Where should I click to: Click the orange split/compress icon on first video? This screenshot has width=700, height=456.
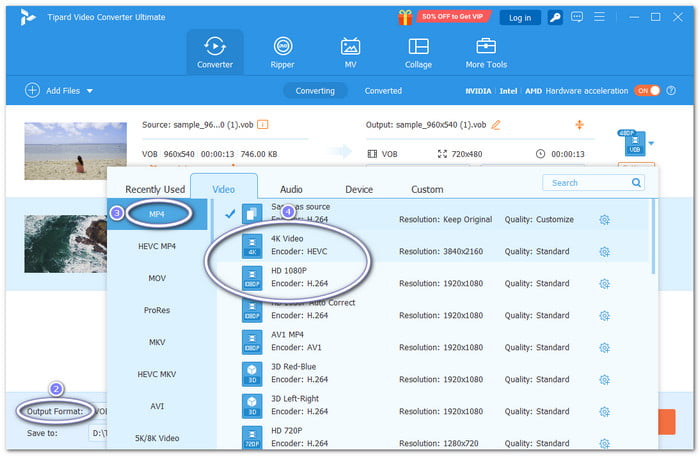[579, 125]
